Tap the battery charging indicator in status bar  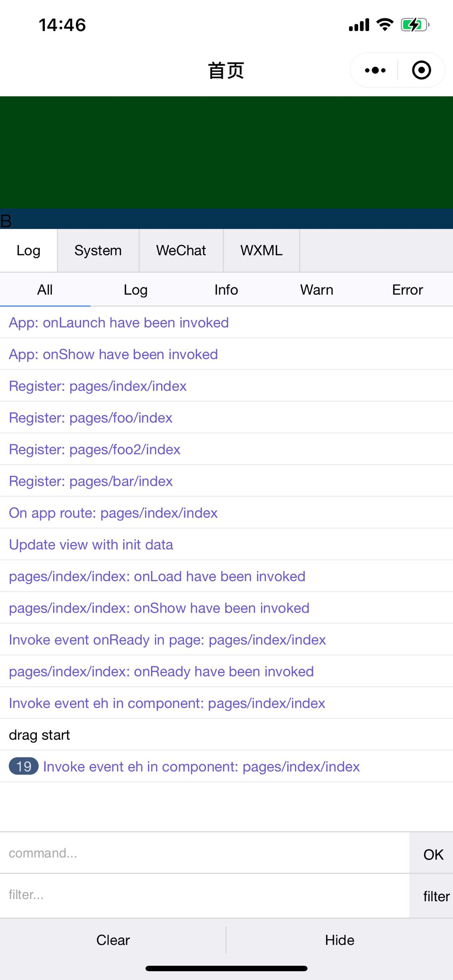[415, 25]
